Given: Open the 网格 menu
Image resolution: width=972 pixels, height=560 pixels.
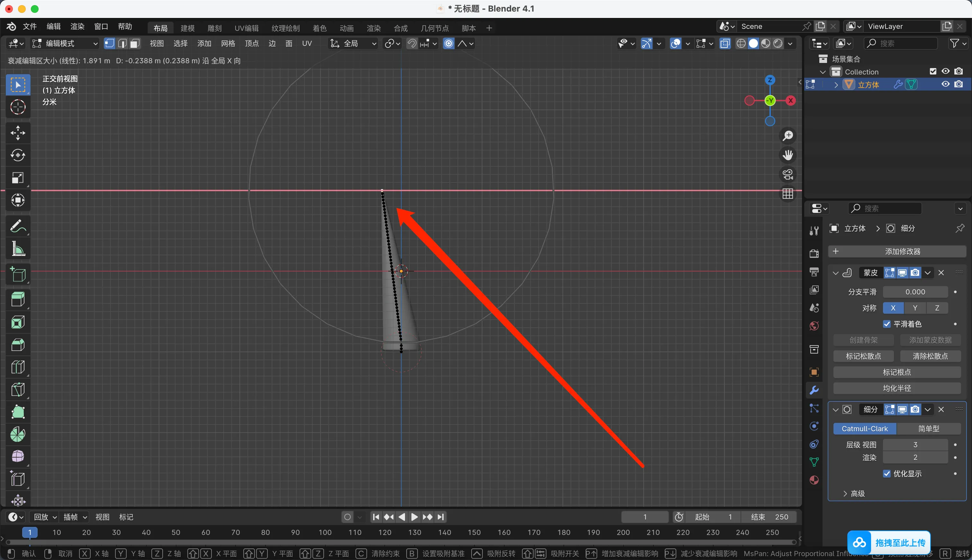Looking at the screenshot, I should 228,43.
